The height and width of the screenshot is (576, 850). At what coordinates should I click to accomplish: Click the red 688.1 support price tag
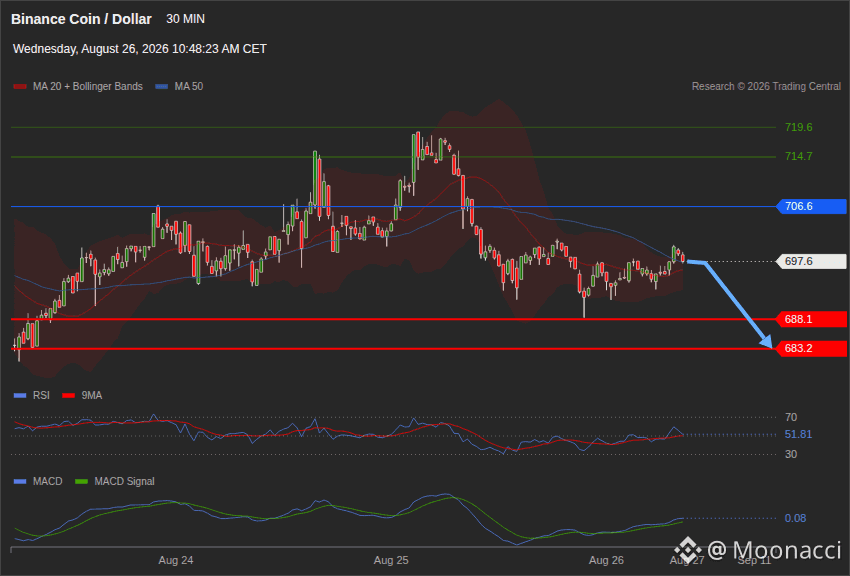812,319
